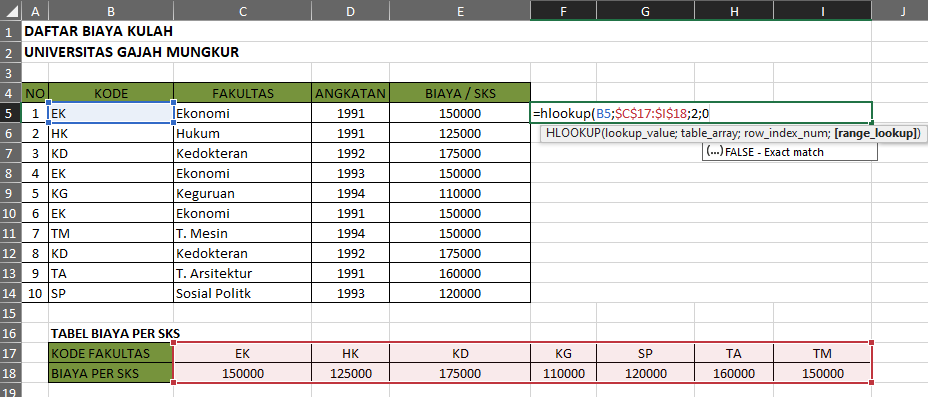This screenshot has width=928, height=397.
Task: Choose FALSE - Exact match suggestion
Action: [x=774, y=152]
